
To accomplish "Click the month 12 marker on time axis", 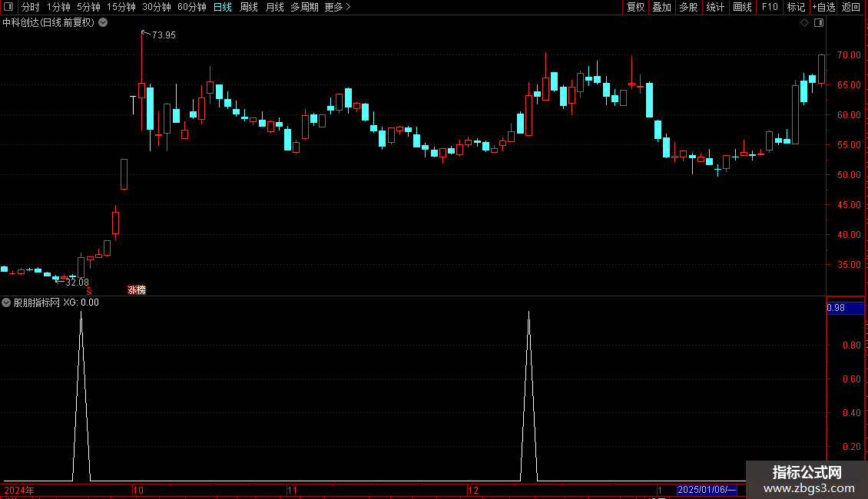I will [472, 490].
